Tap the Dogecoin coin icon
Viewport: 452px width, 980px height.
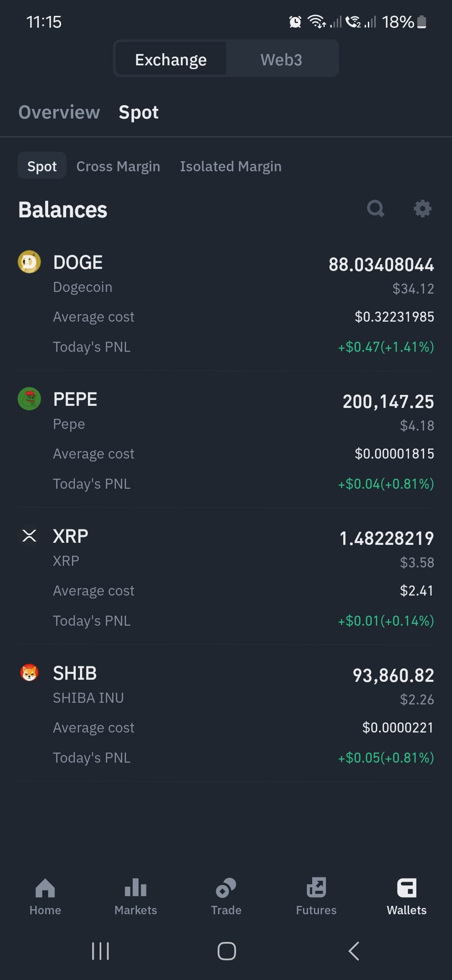29,262
